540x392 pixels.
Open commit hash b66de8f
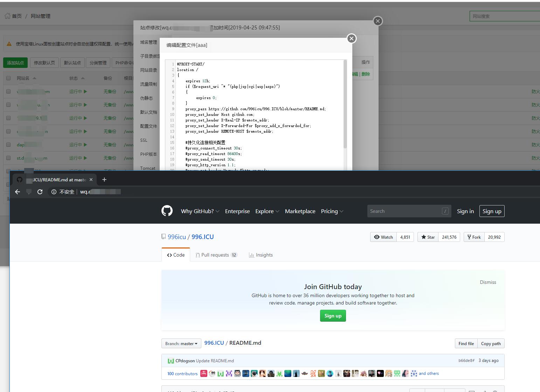(x=466, y=360)
